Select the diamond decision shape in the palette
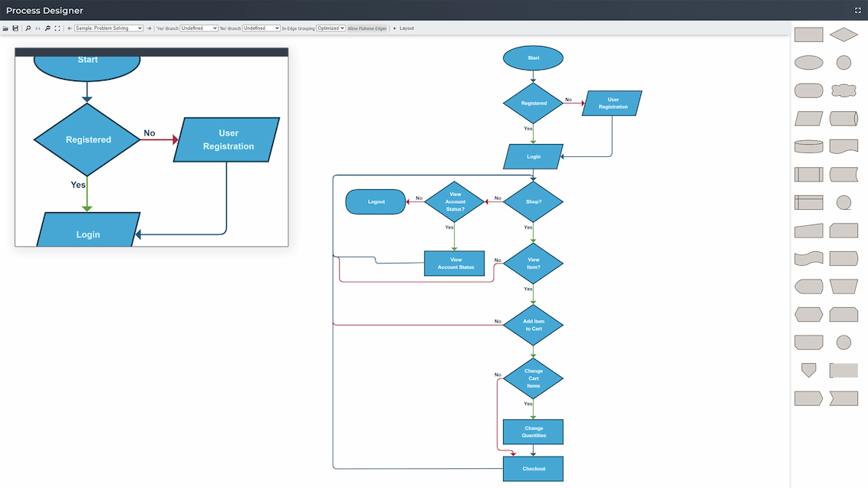The image size is (868, 488). tap(843, 34)
